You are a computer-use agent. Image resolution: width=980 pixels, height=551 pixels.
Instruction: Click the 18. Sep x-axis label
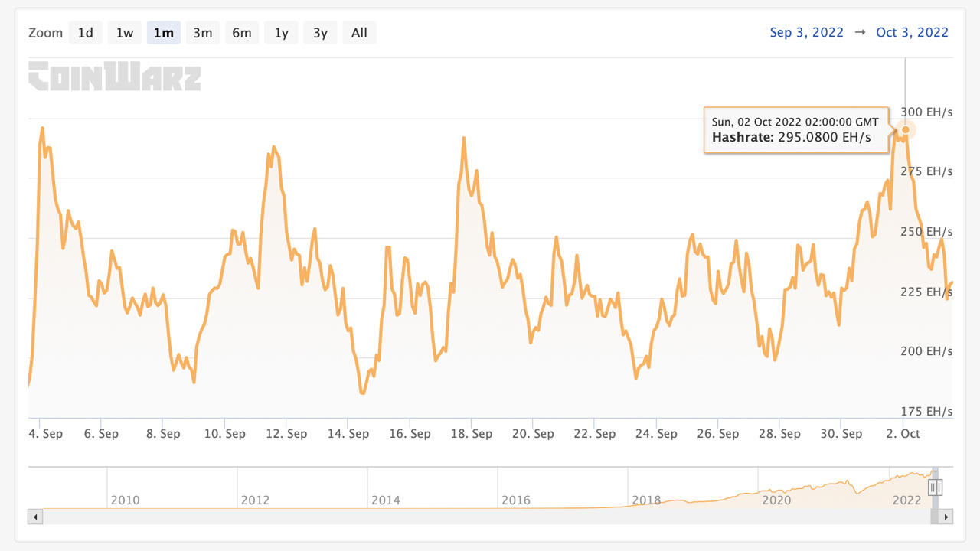click(471, 434)
